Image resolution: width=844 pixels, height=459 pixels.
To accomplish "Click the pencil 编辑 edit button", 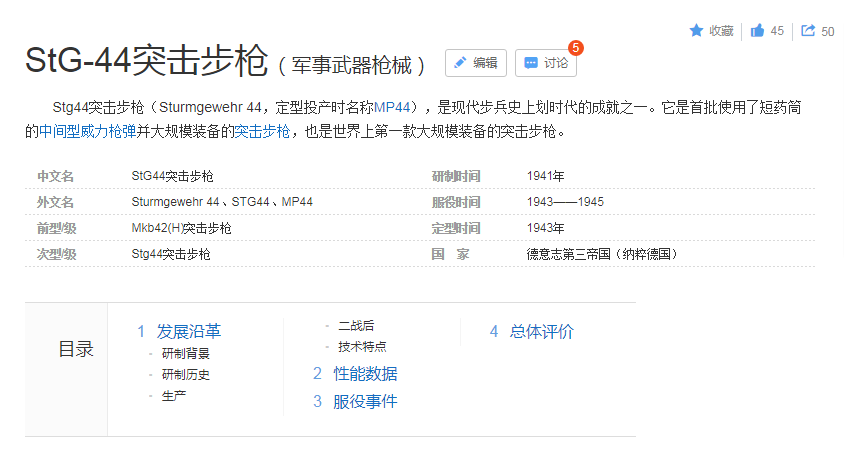I will [x=476, y=63].
